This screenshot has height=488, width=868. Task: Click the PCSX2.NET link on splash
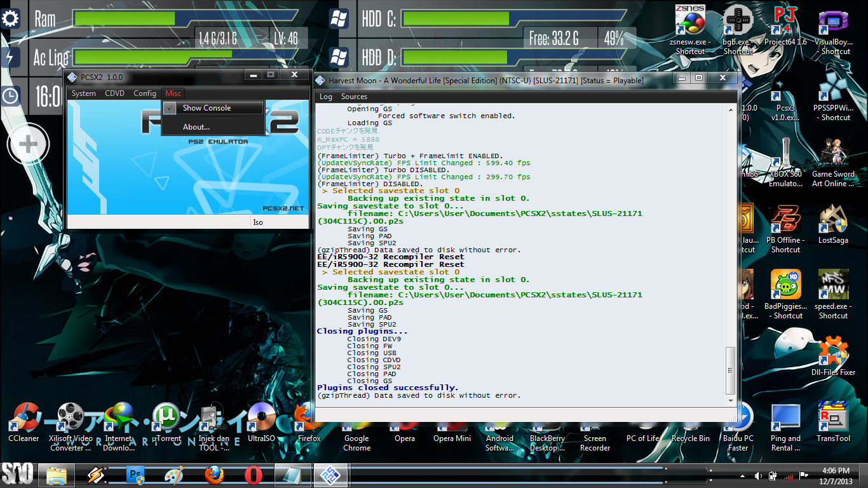point(283,208)
